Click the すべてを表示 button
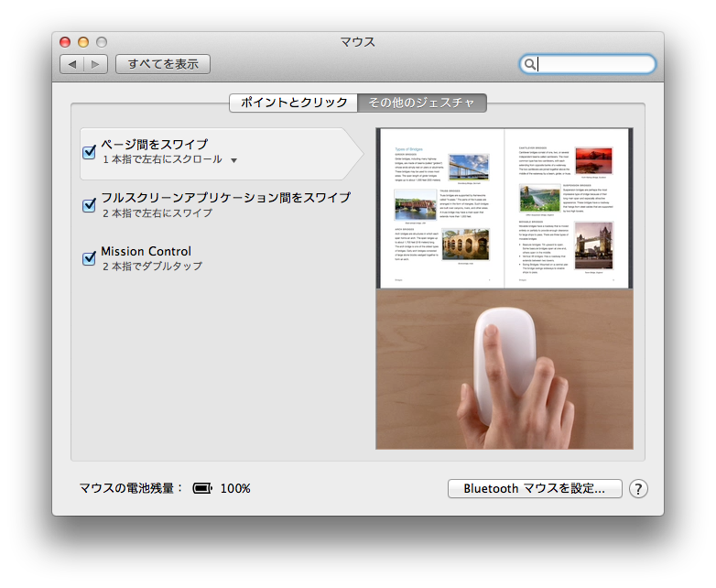 coord(163,64)
